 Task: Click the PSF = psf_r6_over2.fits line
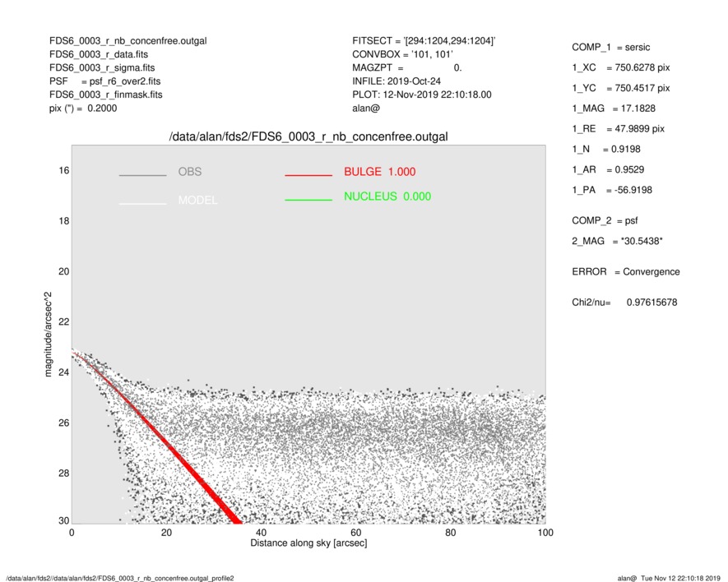(x=105, y=81)
